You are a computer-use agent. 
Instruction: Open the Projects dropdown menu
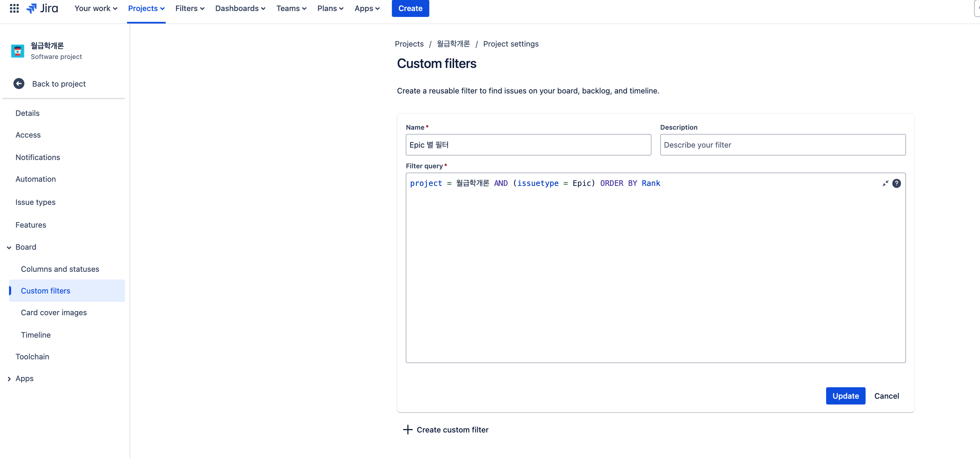pyautogui.click(x=146, y=8)
